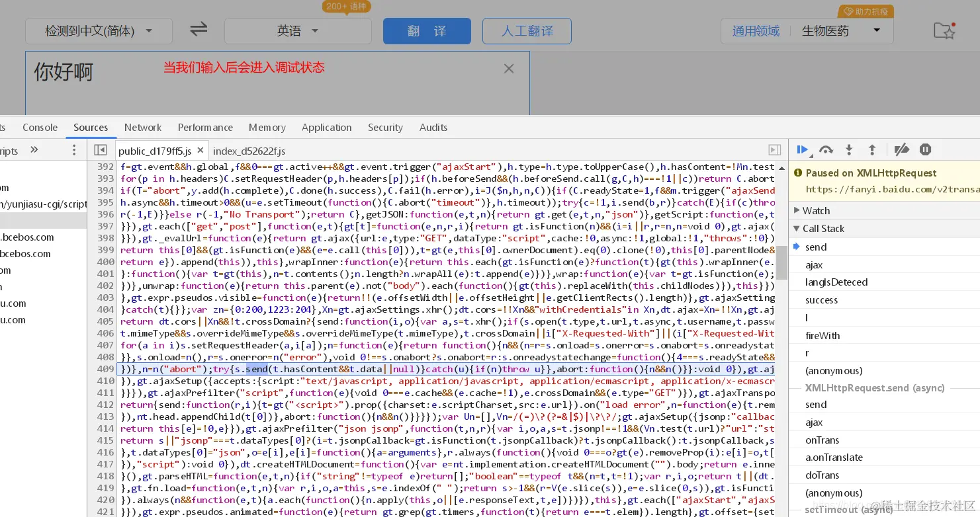Open the target language dropdown 英语
Screen dimensions: 980x517
pos(298,31)
